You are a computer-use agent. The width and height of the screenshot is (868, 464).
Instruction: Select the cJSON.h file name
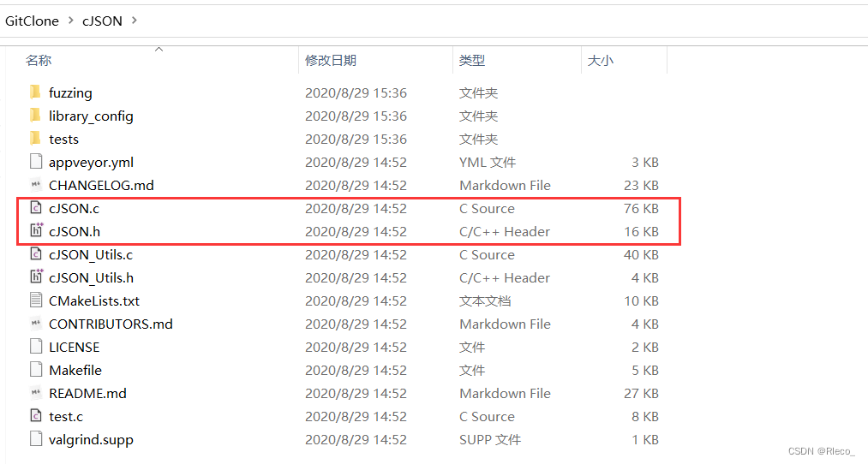click(x=75, y=232)
